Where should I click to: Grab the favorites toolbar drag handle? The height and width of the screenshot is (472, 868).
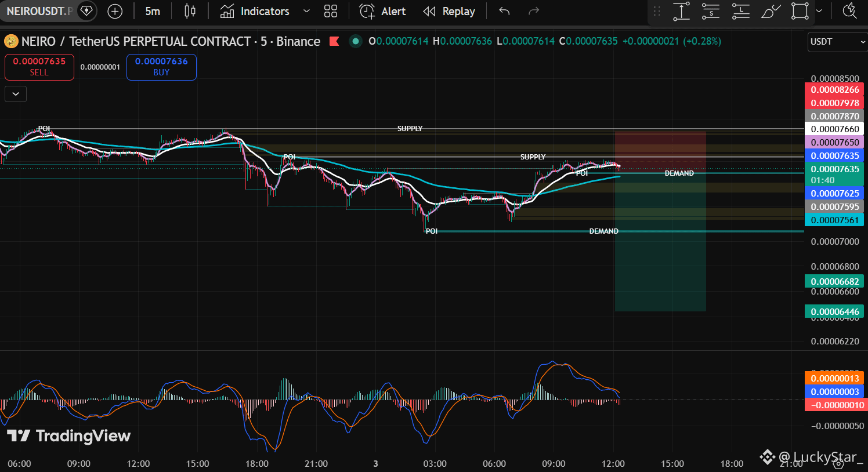(x=657, y=11)
